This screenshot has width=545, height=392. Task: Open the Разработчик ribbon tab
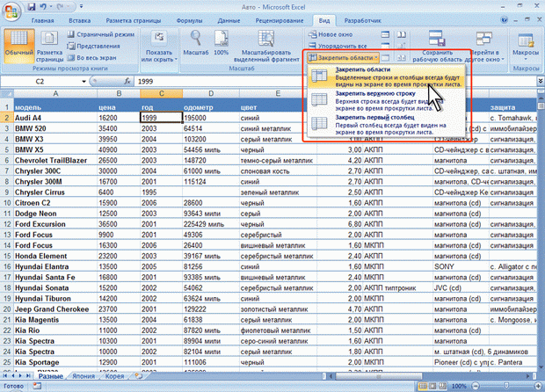[362, 20]
